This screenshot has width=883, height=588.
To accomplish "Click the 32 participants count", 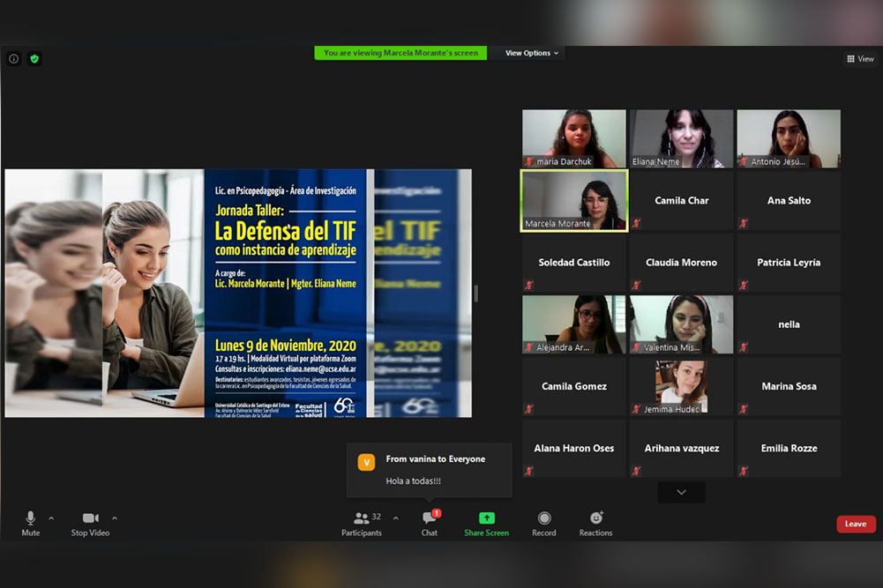I will [376, 517].
